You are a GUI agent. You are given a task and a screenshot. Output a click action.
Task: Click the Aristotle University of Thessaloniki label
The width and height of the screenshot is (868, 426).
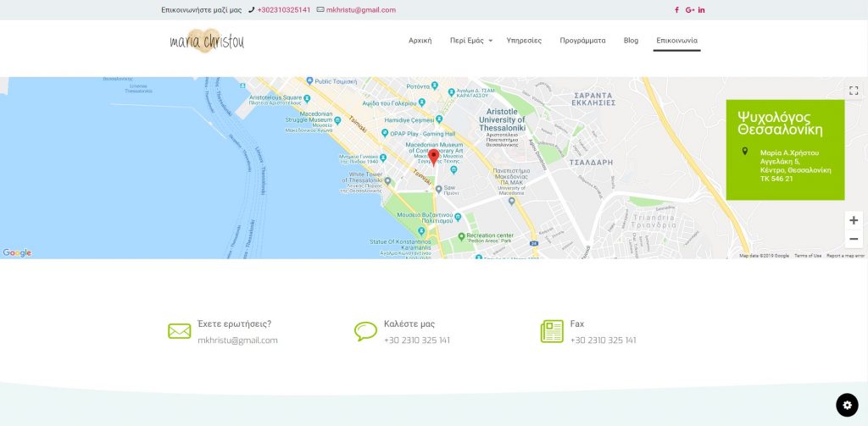click(x=502, y=120)
